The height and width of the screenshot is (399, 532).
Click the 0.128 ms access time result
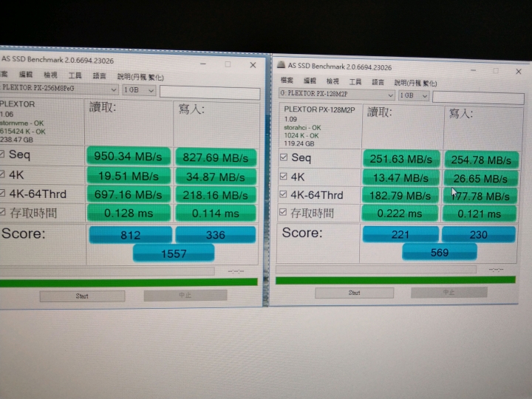129,214
